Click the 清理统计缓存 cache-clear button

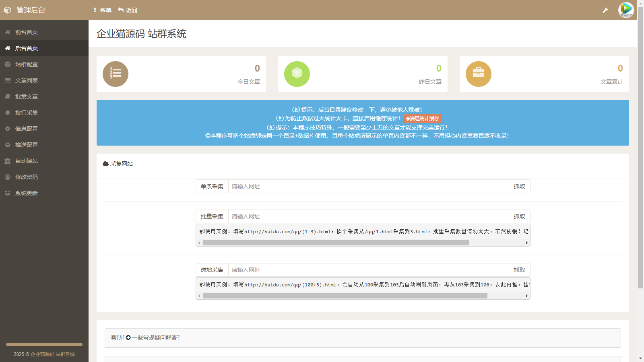coord(421,119)
